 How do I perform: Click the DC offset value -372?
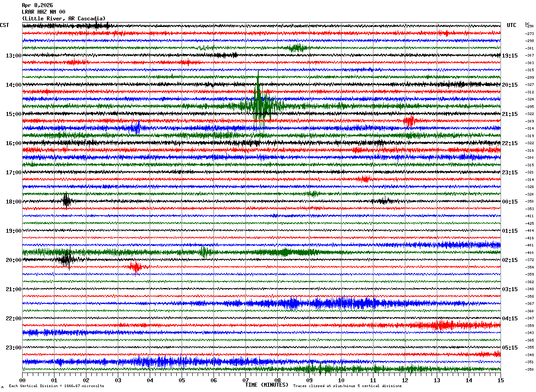tap(529, 260)
